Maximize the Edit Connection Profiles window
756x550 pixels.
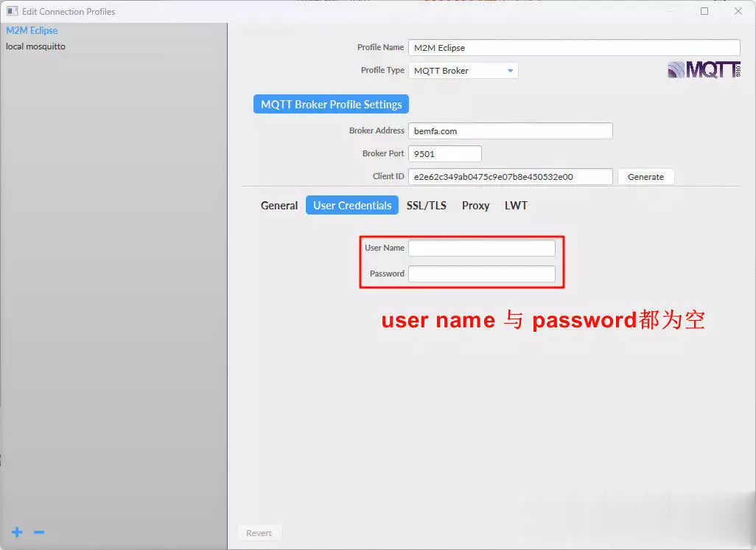tap(704, 11)
